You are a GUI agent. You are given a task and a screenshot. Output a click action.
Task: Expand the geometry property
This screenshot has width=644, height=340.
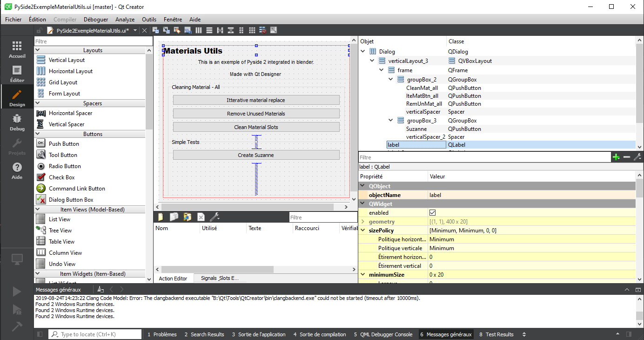coord(363,222)
